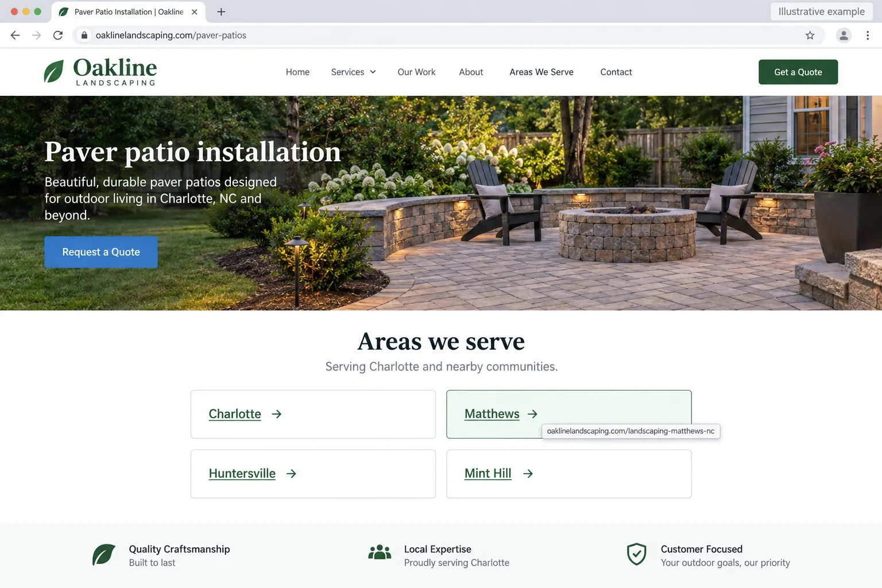
Task: Open the Huntersville area link
Action: click(242, 474)
